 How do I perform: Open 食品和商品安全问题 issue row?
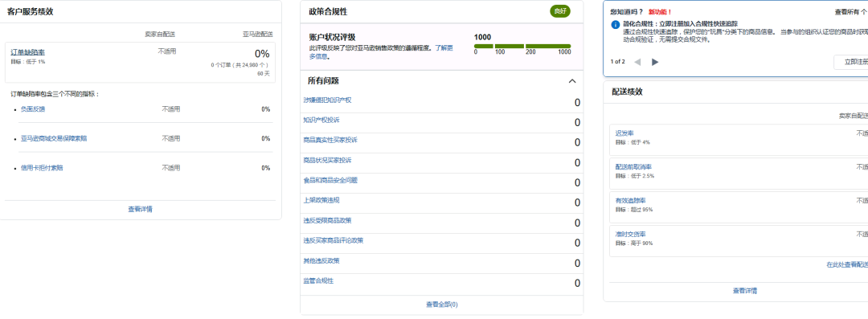(442, 182)
